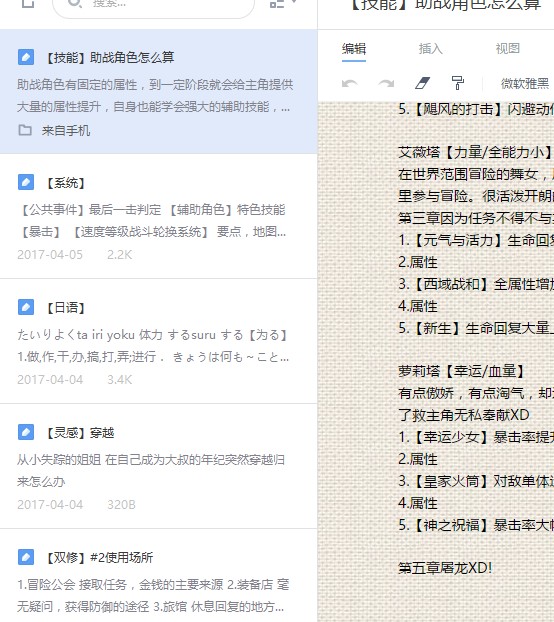Image resolution: width=554 pixels, height=622 pixels.
Task: Open the note titled 【系统】
Action: 65,183
